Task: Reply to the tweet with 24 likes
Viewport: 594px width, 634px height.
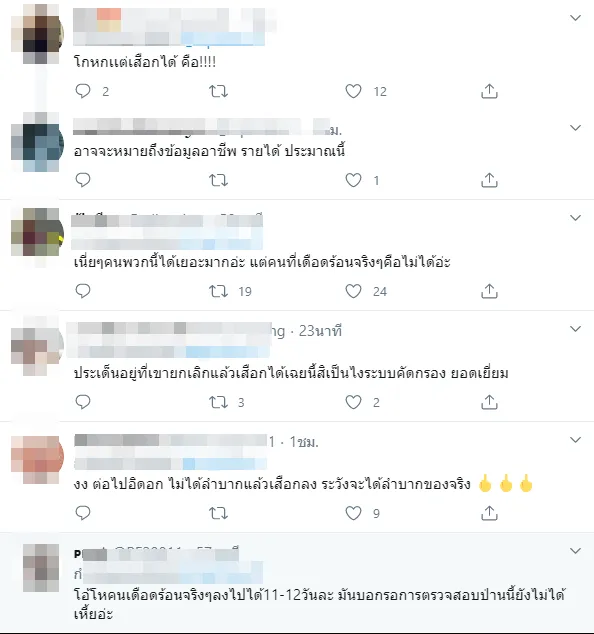Action: [x=83, y=291]
